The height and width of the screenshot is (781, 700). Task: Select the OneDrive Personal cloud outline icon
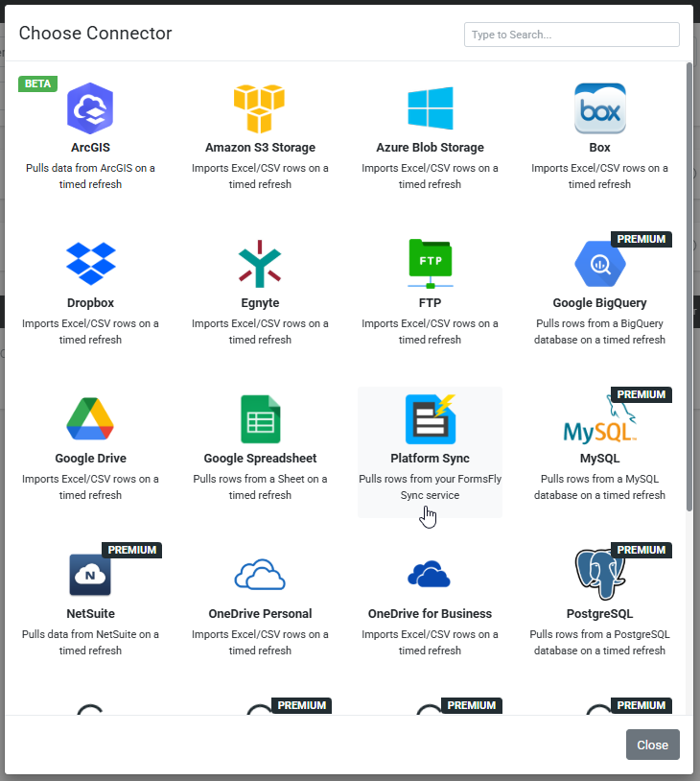[x=260, y=575]
